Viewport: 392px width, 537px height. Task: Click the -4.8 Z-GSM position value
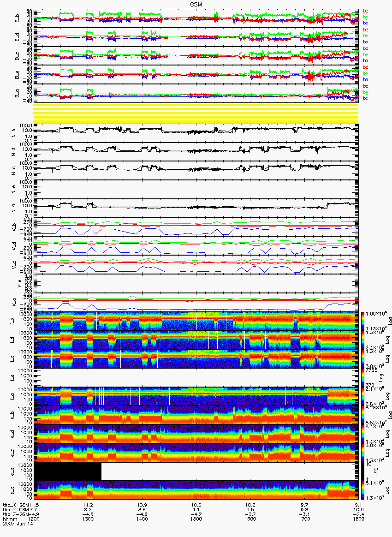tap(89, 514)
